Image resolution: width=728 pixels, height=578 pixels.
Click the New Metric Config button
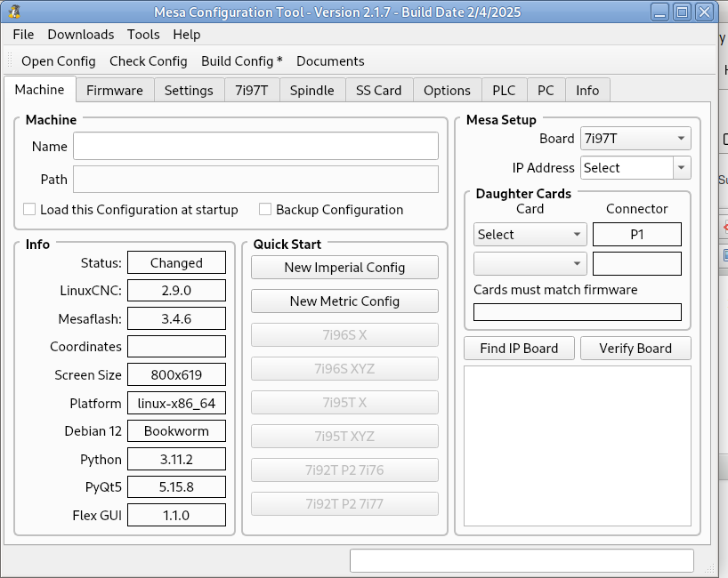(344, 301)
